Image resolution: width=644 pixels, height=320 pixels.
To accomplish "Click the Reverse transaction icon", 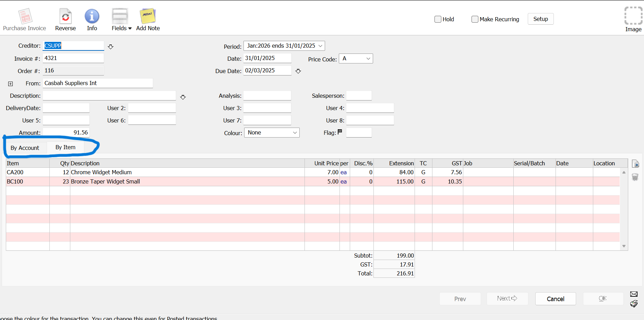I will click(x=65, y=16).
